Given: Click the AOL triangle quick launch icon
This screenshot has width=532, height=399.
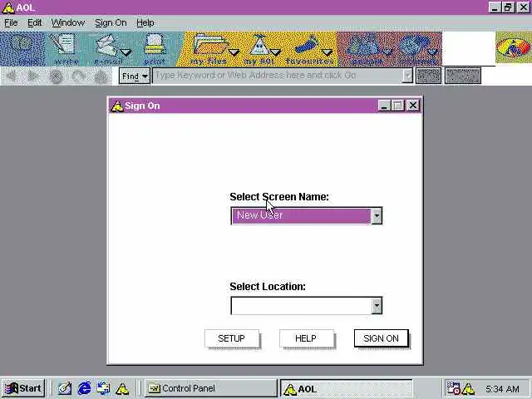Looking at the screenshot, I should point(122,388).
